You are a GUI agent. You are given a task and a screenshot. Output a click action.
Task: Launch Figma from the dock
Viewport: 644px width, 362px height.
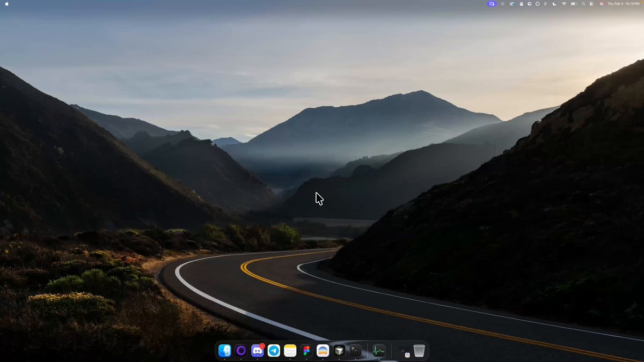click(x=306, y=351)
